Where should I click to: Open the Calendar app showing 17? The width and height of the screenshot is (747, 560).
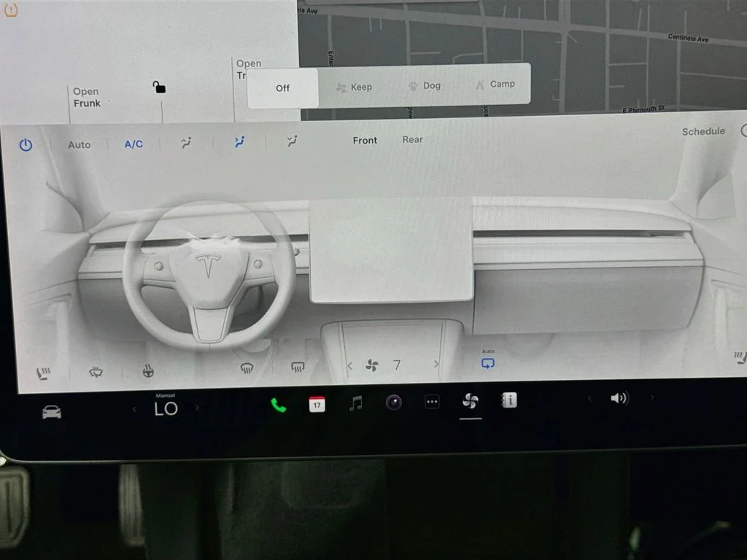pyautogui.click(x=317, y=404)
